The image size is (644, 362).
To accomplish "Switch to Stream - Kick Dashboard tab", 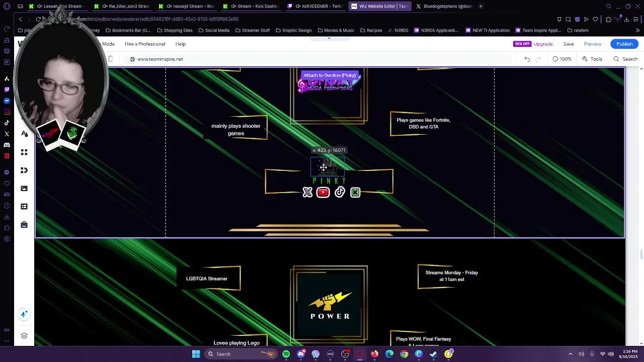I will click(251, 6).
